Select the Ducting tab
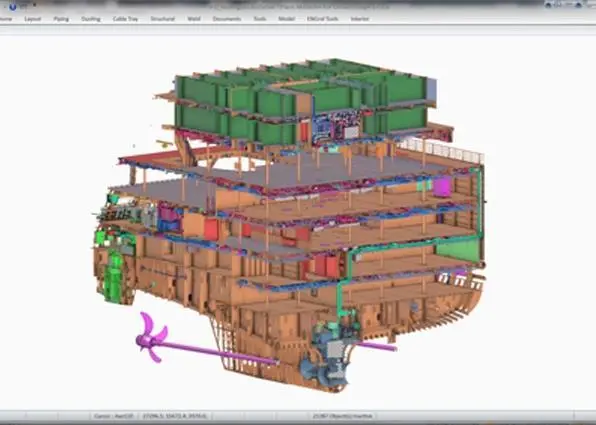The width and height of the screenshot is (596, 425). coord(91,19)
